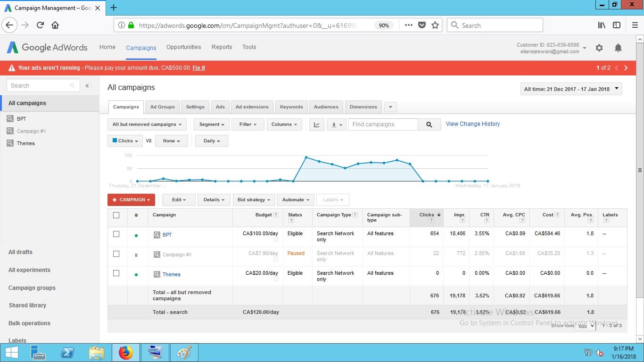Open PowerShell from the taskbar
This screenshot has width=644, height=362.
pos(67,353)
